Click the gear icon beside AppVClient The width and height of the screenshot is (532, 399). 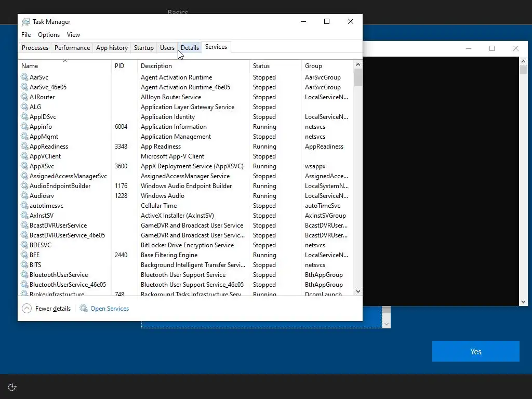coord(24,156)
